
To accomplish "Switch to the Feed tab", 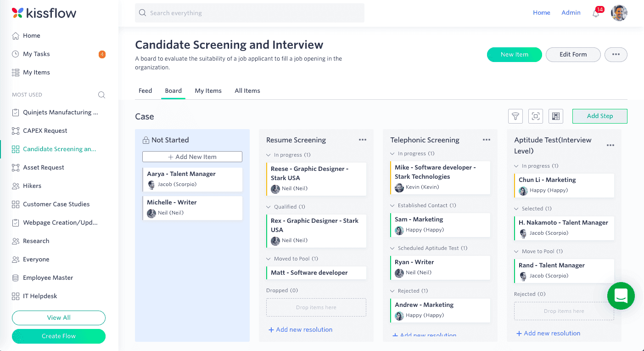I will 145,91.
